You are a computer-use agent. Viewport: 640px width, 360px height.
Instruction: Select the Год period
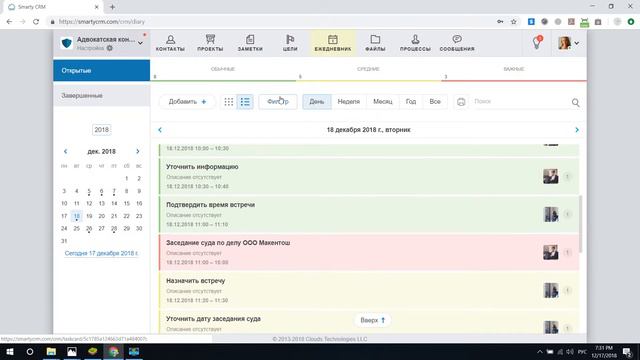(x=411, y=102)
